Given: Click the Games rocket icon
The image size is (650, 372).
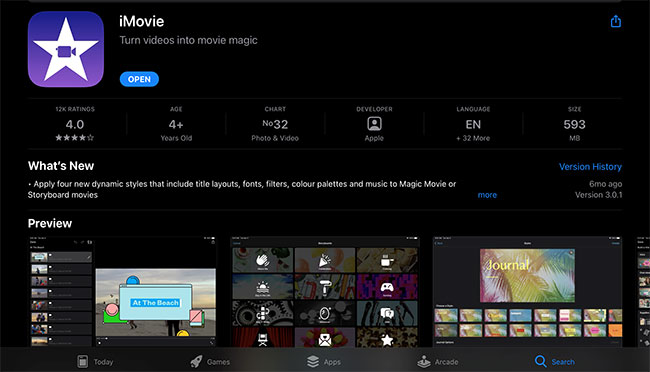Looking at the screenshot, I should [196, 362].
